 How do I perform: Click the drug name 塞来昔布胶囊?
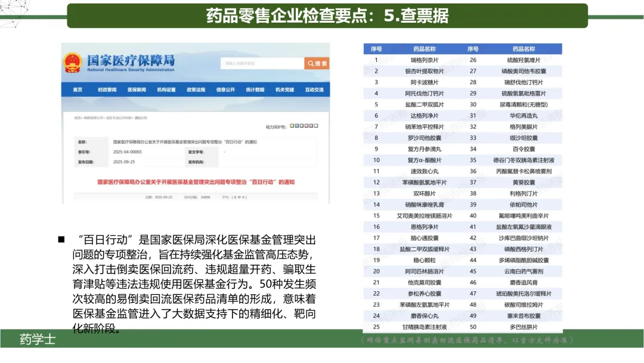(x=524, y=315)
